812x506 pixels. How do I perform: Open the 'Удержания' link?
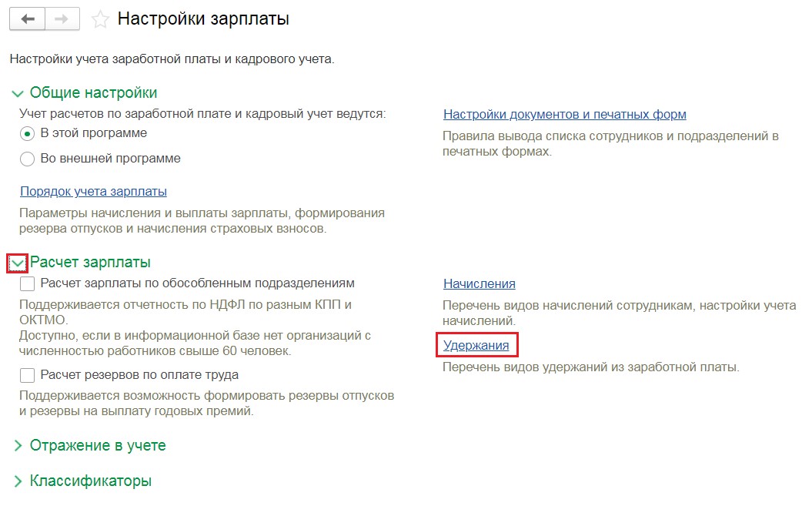[x=476, y=345]
